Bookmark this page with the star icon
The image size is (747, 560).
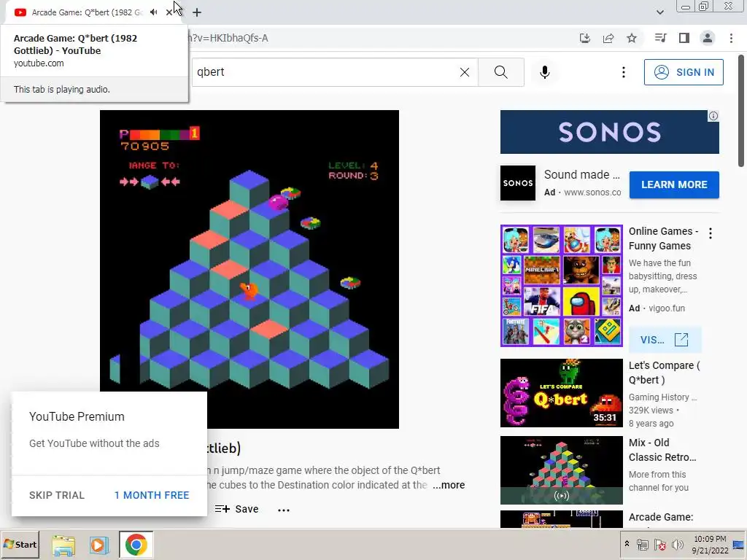click(x=632, y=38)
